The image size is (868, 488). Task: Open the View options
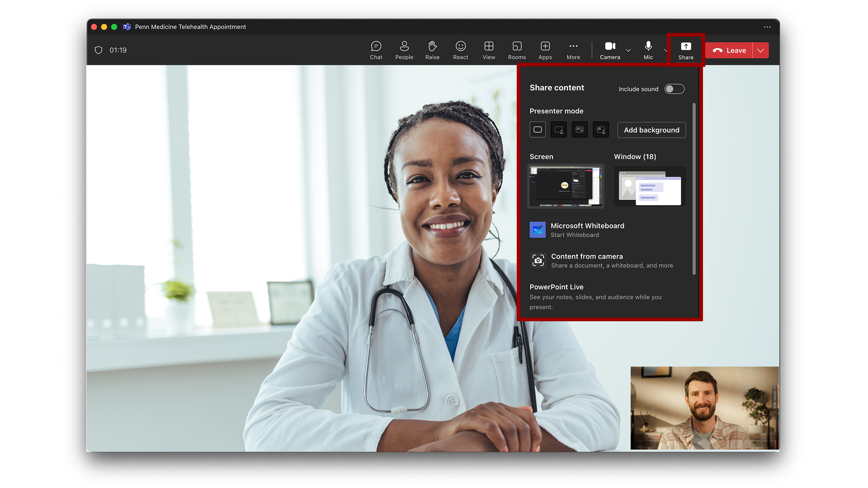click(x=488, y=50)
